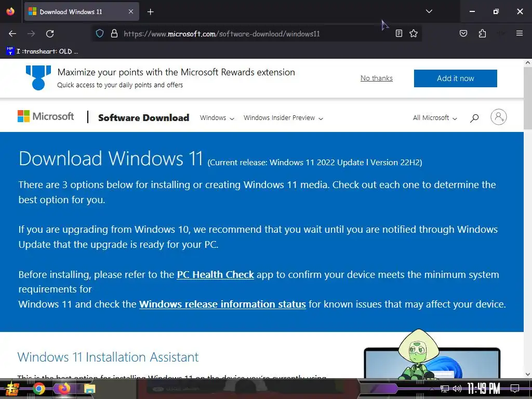Switch to Firefox in the taskbar
Image resolution: width=532 pixels, height=399 pixels.
(64, 389)
